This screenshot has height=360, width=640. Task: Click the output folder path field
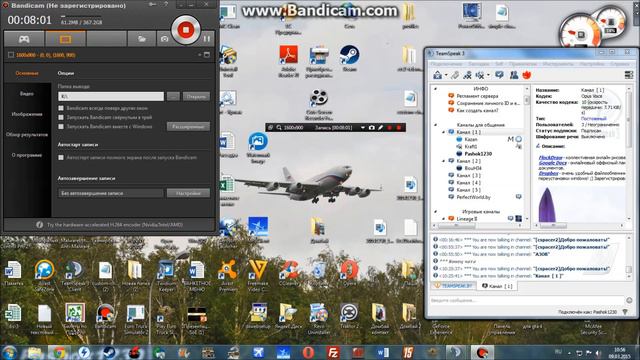point(111,96)
